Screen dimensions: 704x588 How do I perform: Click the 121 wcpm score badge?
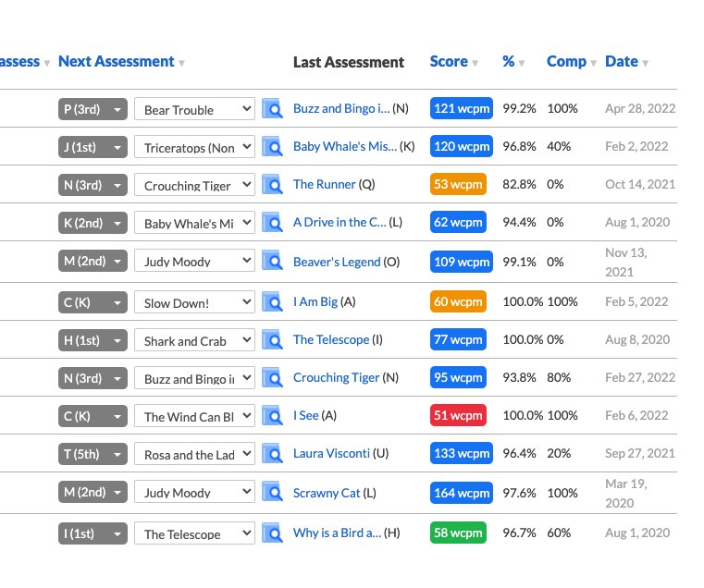[461, 108]
